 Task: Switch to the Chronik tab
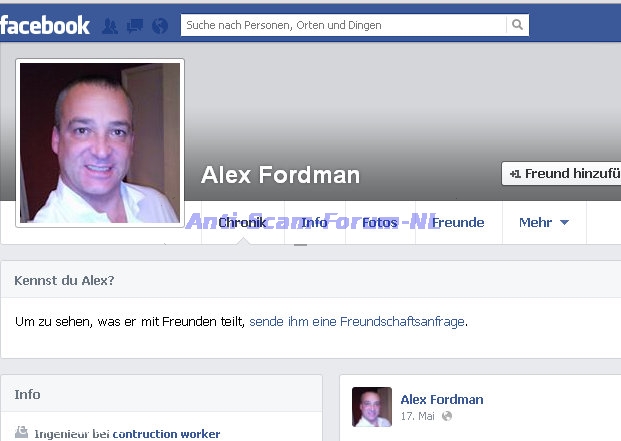click(x=243, y=222)
